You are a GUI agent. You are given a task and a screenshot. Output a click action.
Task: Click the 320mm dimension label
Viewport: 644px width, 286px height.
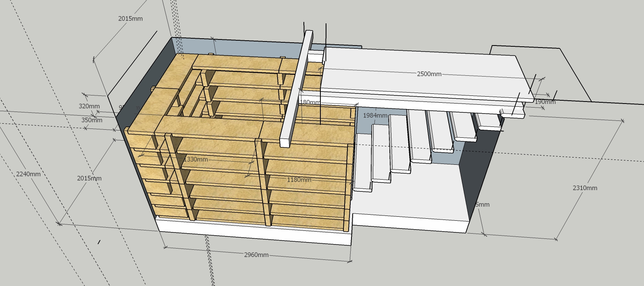[x=89, y=106]
